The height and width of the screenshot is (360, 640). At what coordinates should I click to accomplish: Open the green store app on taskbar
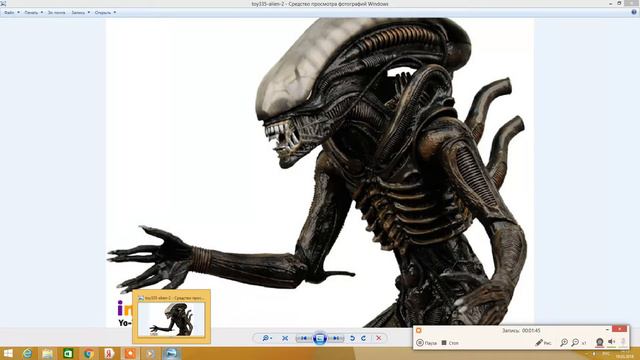click(68, 353)
